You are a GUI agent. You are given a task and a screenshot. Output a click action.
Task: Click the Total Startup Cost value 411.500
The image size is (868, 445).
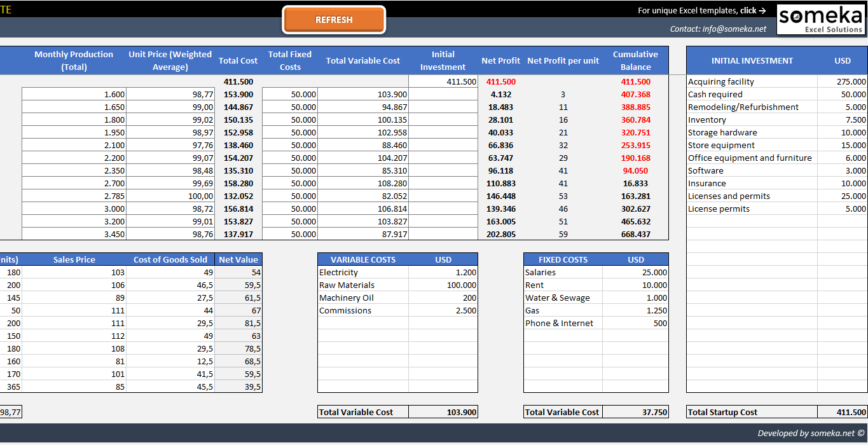(x=843, y=412)
